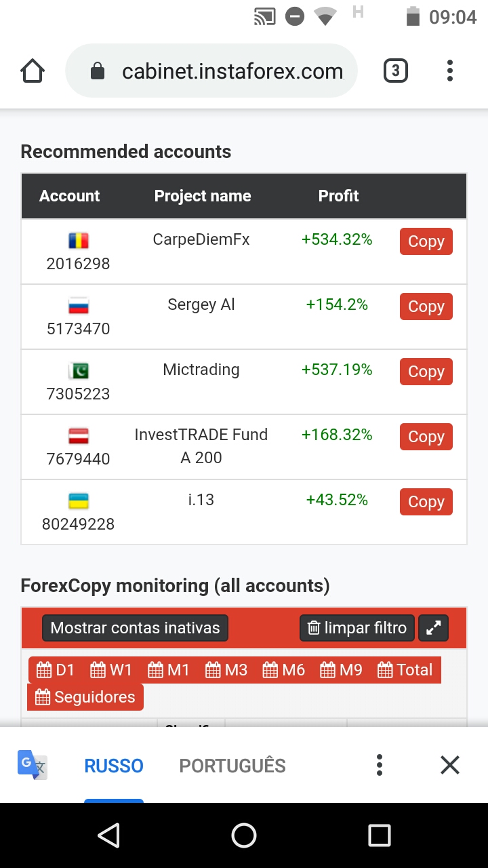This screenshot has height=868, width=488.
Task: Tap the Android recent apps square
Action: 380,835
